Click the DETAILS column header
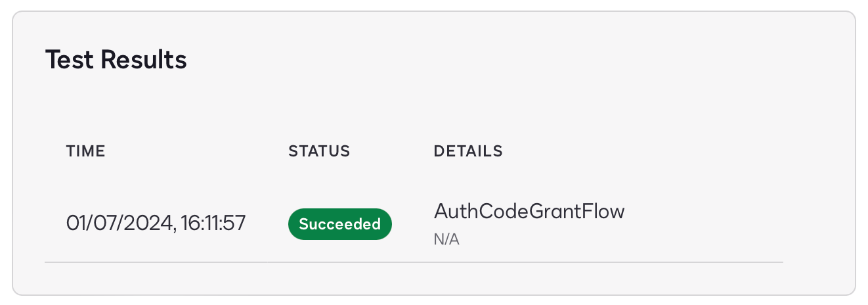Viewport: 868px width, 305px height. coord(468,151)
